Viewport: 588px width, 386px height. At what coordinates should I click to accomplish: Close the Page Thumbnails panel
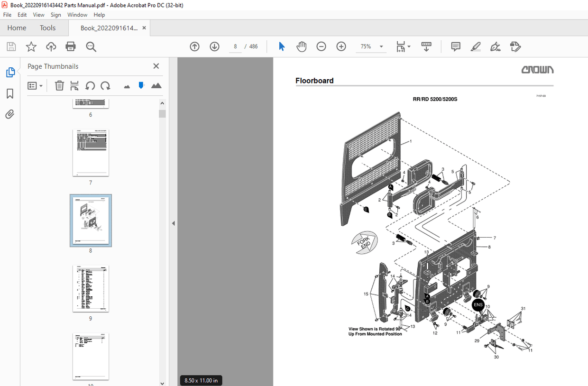pyautogui.click(x=156, y=66)
